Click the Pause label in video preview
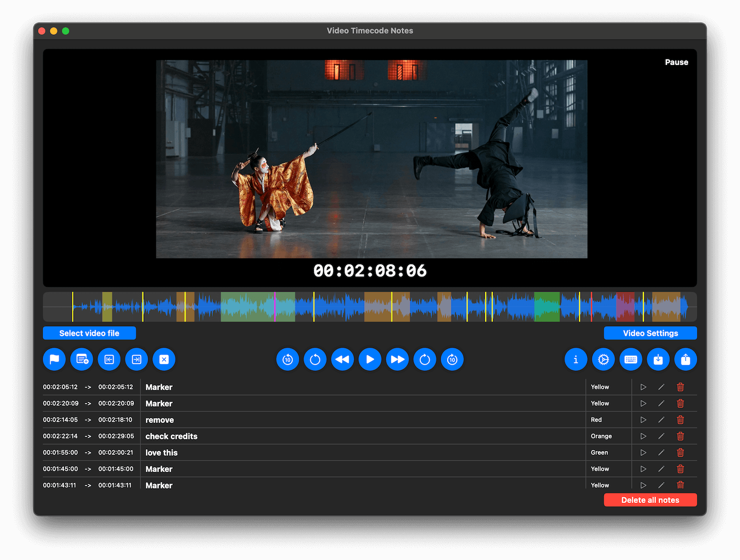 (x=676, y=62)
